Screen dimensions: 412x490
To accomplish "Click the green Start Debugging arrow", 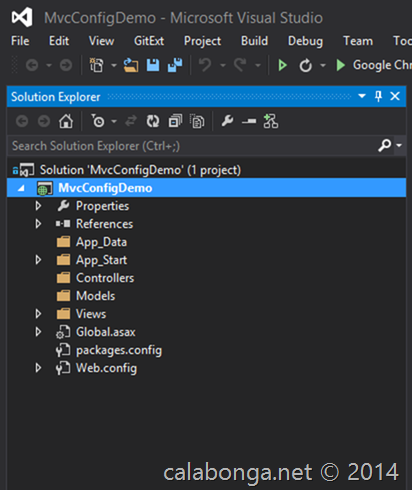I will (283, 65).
